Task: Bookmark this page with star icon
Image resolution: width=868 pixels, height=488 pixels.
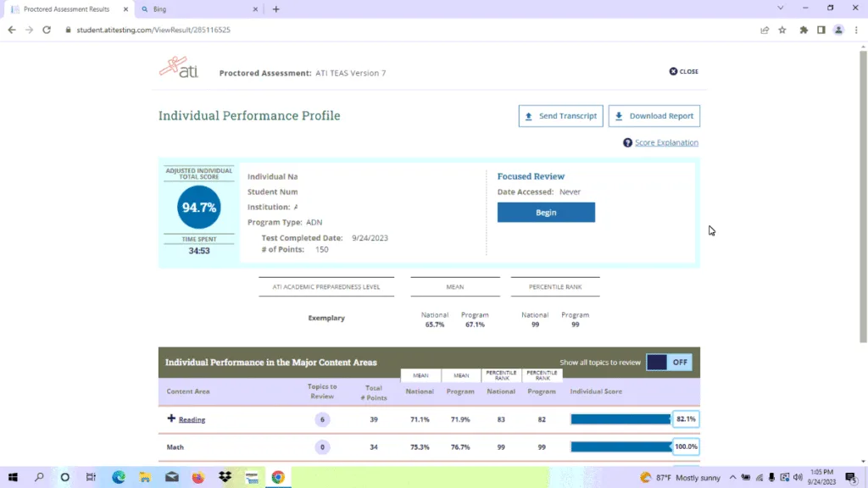Action: (x=782, y=30)
